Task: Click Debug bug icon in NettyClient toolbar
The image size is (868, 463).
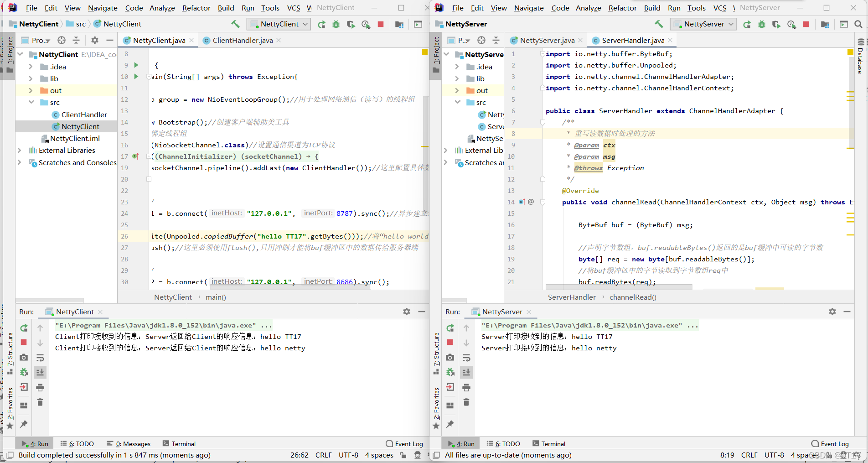Action: (x=336, y=25)
